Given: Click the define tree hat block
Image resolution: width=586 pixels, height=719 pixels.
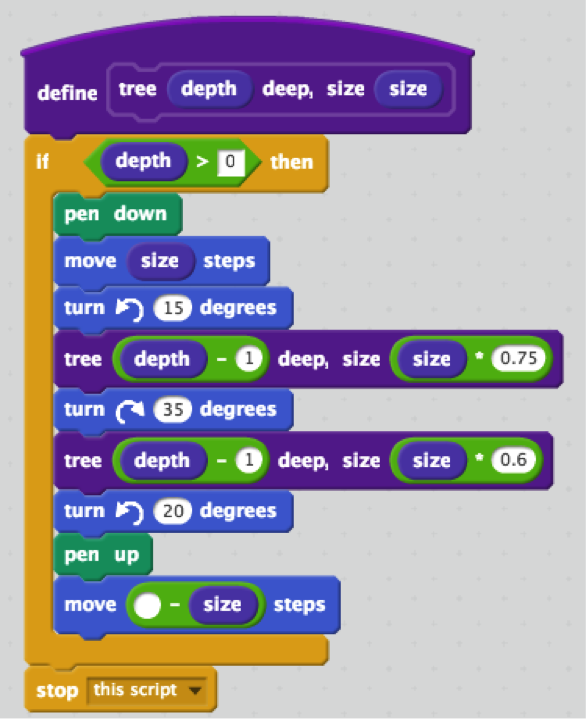Looking at the screenshot, I should click(x=248, y=78).
